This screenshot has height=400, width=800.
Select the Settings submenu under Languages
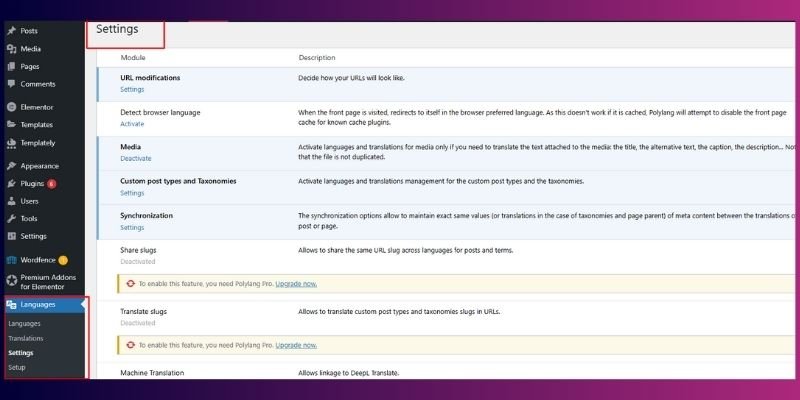pos(20,353)
